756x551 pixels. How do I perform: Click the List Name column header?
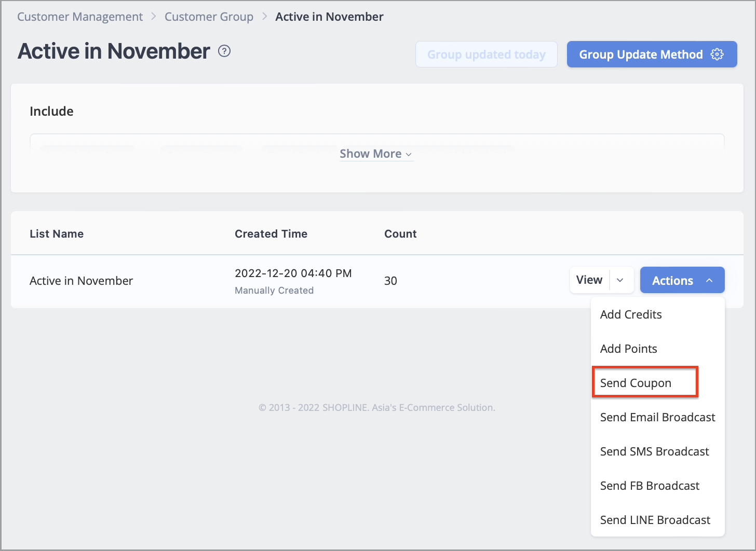click(57, 233)
